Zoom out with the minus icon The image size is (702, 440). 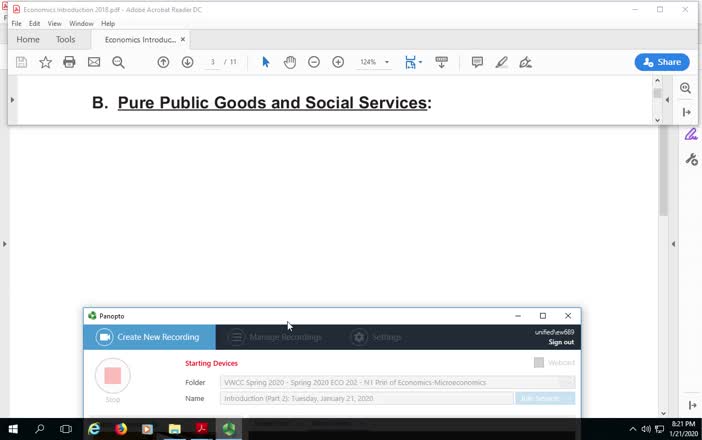pyautogui.click(x=314, y=62)
